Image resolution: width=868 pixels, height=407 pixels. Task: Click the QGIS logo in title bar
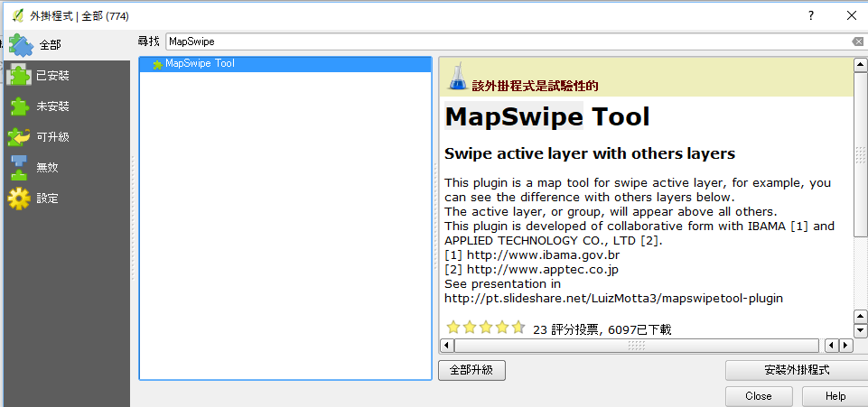tap(17, 16)
